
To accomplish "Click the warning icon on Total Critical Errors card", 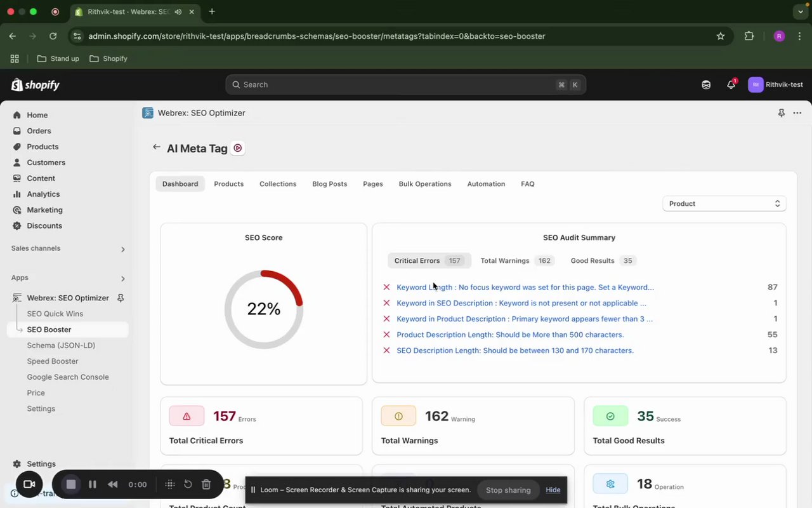I will pos(187,417).
